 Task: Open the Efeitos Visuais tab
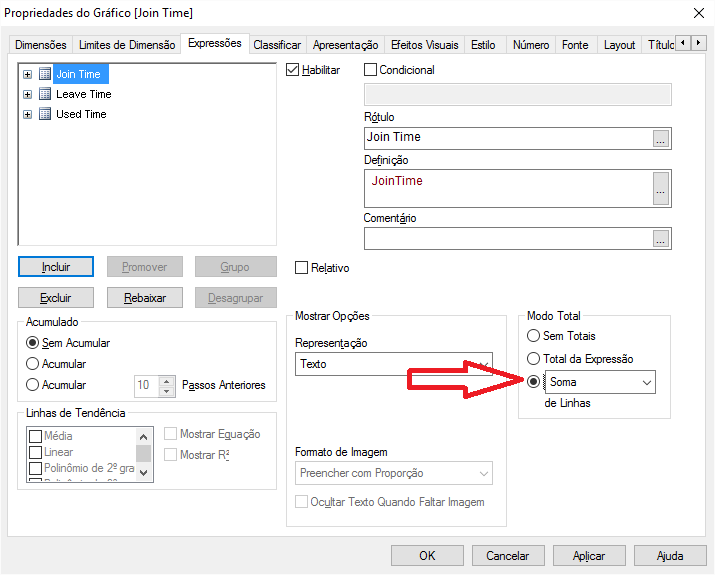tap(424, 45)
